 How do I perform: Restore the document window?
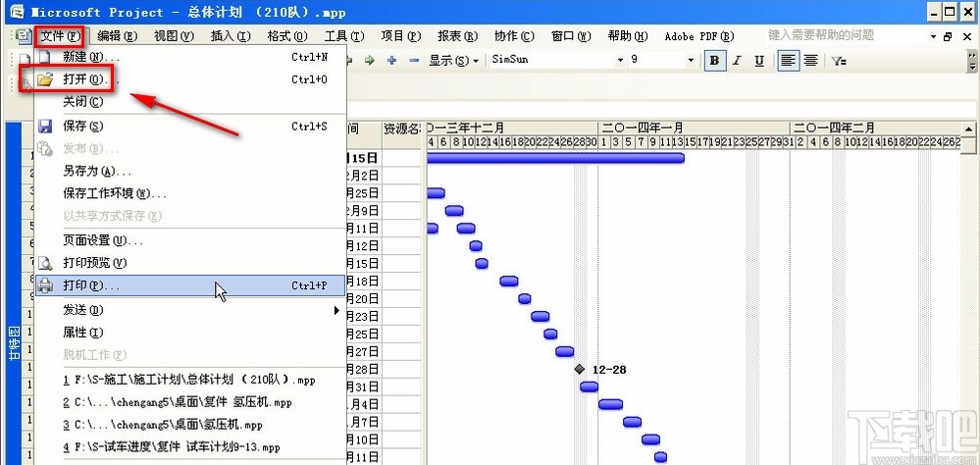pos(949,36)
